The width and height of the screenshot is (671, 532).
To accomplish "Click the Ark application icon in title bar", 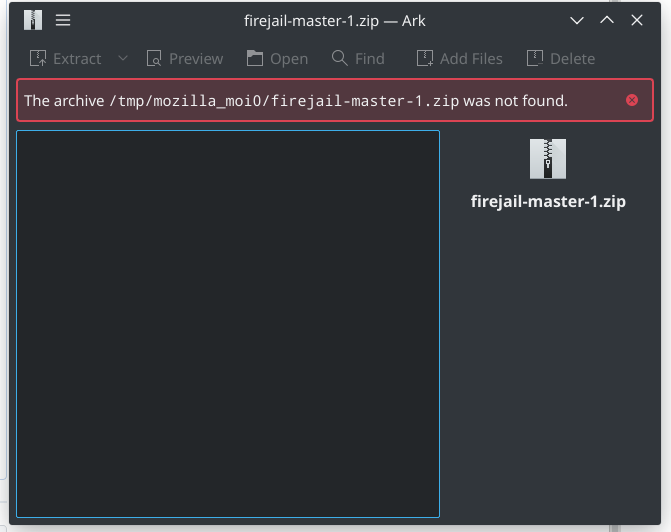I will pos(33,20).
